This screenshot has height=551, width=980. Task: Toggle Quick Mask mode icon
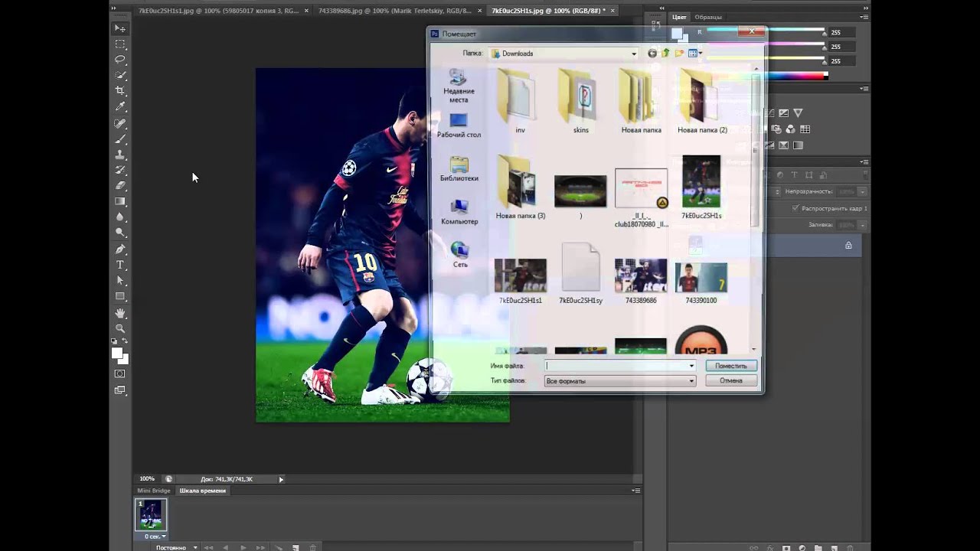[x=120, y=373]
